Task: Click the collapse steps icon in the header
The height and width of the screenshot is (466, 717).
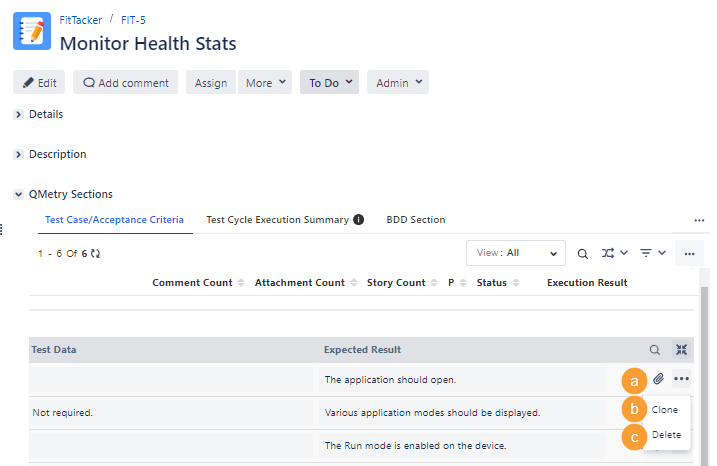Action: point(682,350)
